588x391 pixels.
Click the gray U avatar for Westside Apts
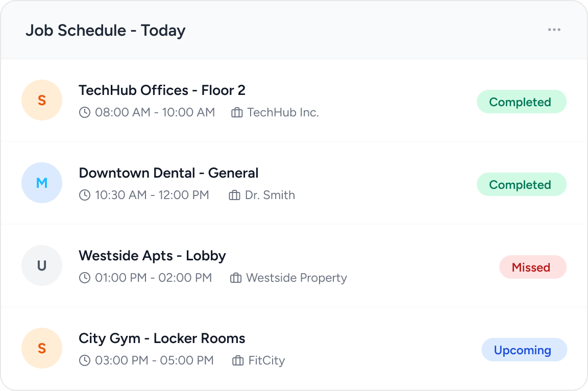42,265
